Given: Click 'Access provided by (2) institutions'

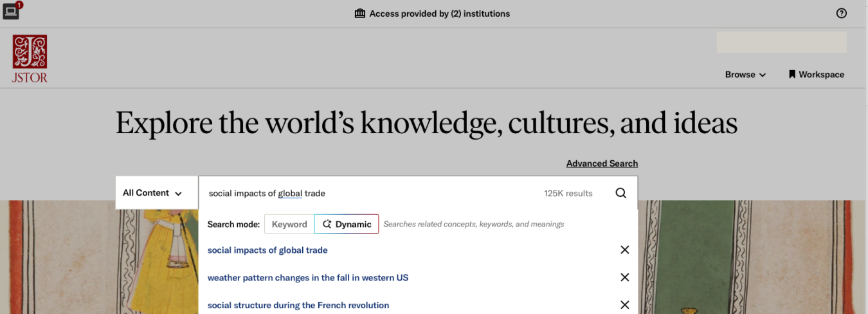Looking at the screenshot, I should pos(440,14).
